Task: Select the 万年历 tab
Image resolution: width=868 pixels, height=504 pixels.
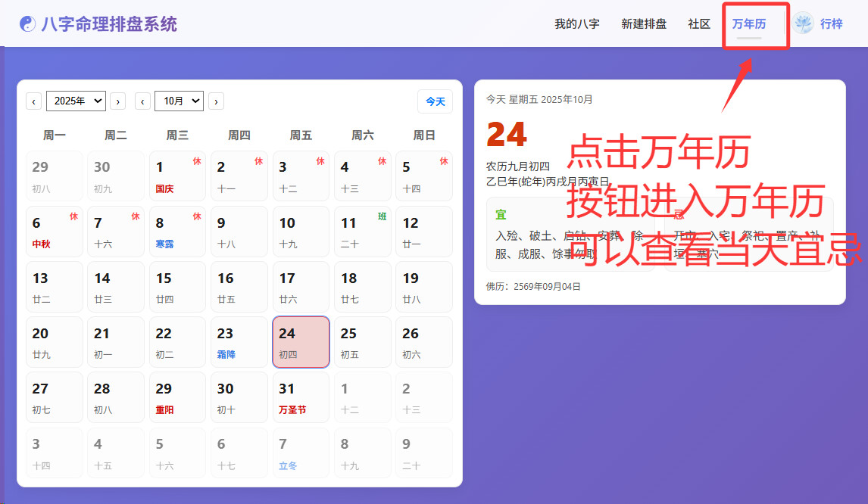Action: [x=748, y=23]
